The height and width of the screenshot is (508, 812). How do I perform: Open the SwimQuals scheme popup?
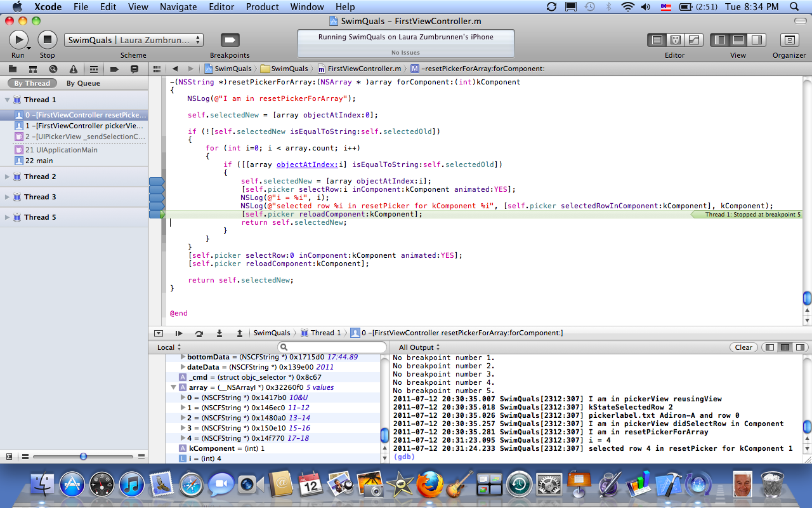pyautogui.click(x=134, y=40)
